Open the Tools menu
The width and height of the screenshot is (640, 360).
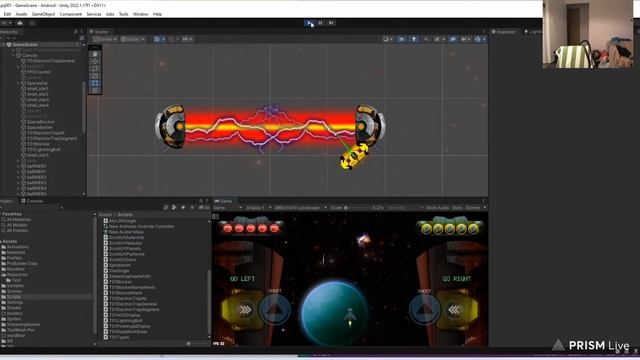(124, 14)
